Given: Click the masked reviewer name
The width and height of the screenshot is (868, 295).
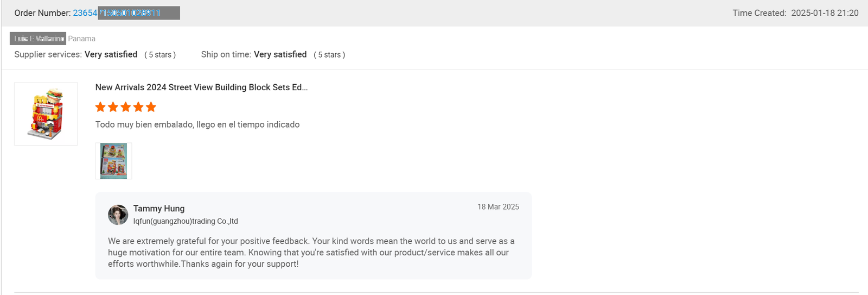Looking at the screenshot, I should tap(38, 39).
